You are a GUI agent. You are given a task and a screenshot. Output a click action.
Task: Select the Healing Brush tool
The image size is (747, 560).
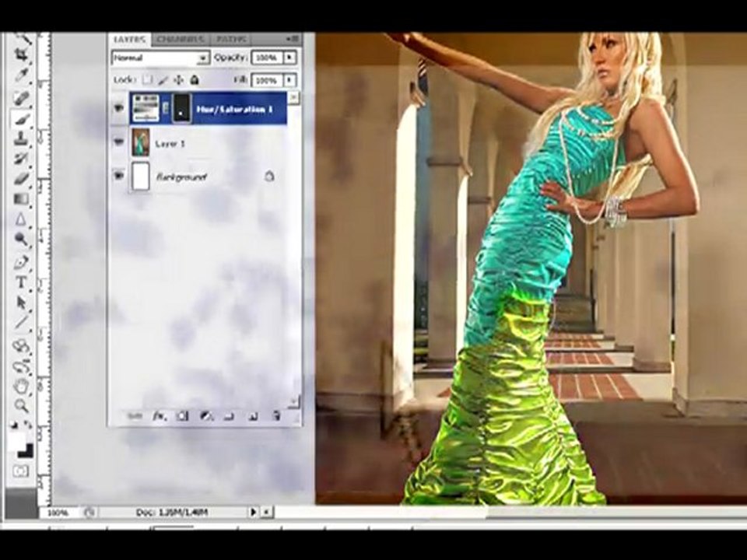pos(22,98)
